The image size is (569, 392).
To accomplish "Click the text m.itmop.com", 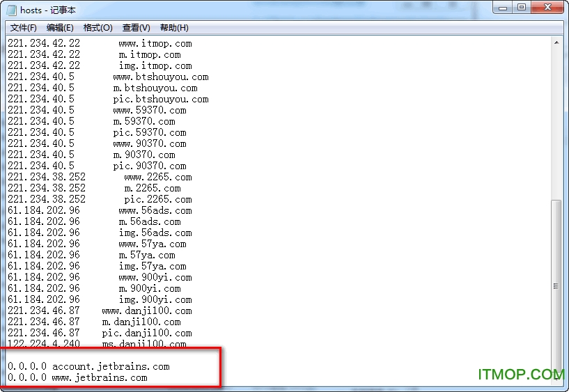I will pyautogui.click(x=150, y=55).
